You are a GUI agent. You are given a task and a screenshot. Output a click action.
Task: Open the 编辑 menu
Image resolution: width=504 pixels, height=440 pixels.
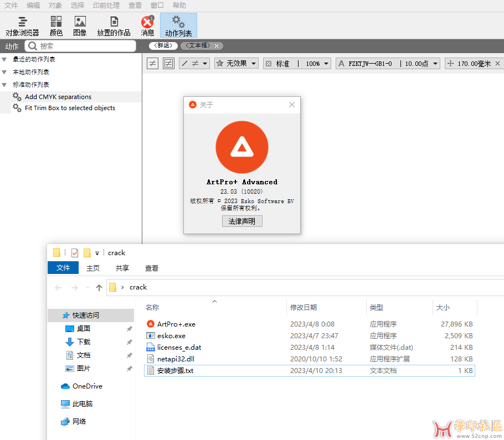pos(33,6)
